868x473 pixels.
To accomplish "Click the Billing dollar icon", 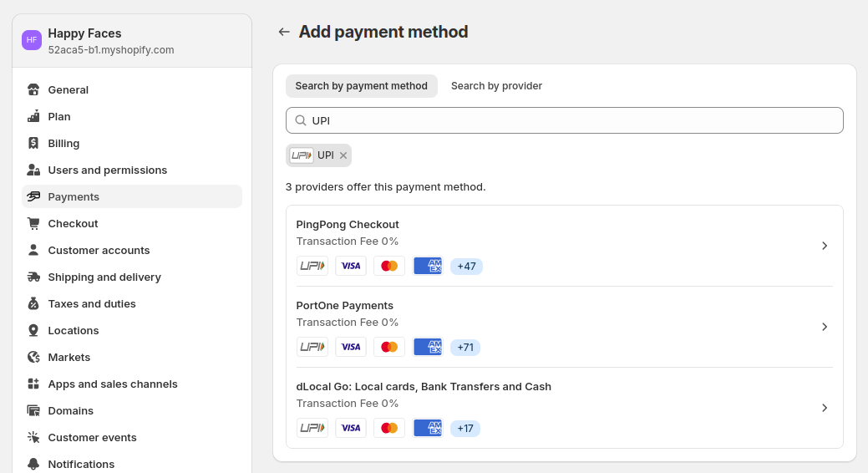I will click(x=33, y=144).
